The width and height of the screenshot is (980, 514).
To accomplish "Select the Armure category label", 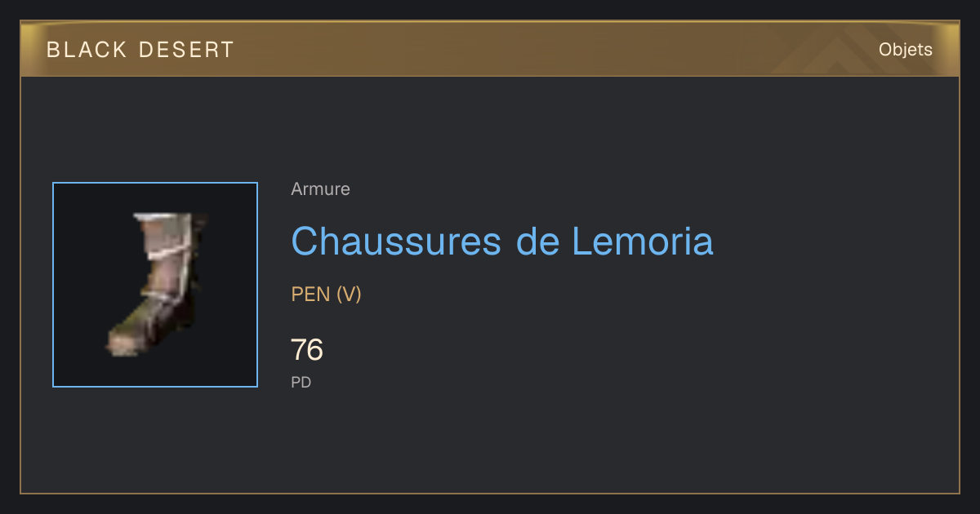I will pos(320,189).
